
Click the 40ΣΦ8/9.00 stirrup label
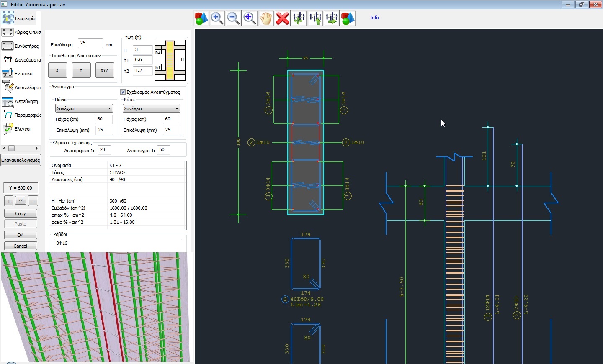(x=307, y=299)
